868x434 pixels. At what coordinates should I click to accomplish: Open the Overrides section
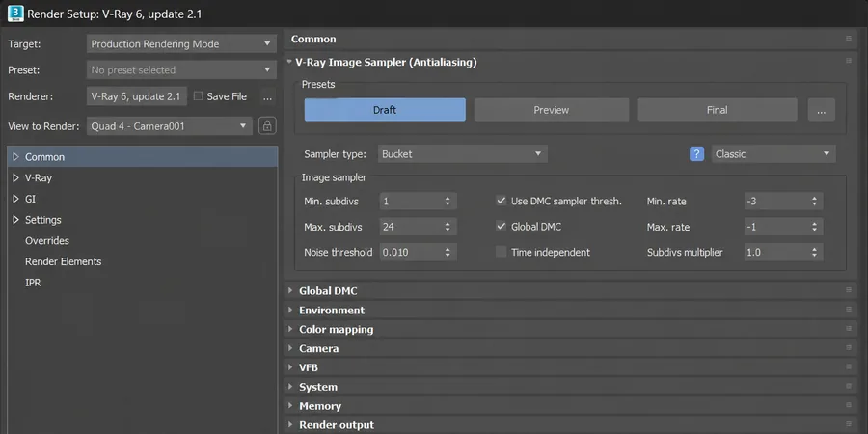point(47,241)
